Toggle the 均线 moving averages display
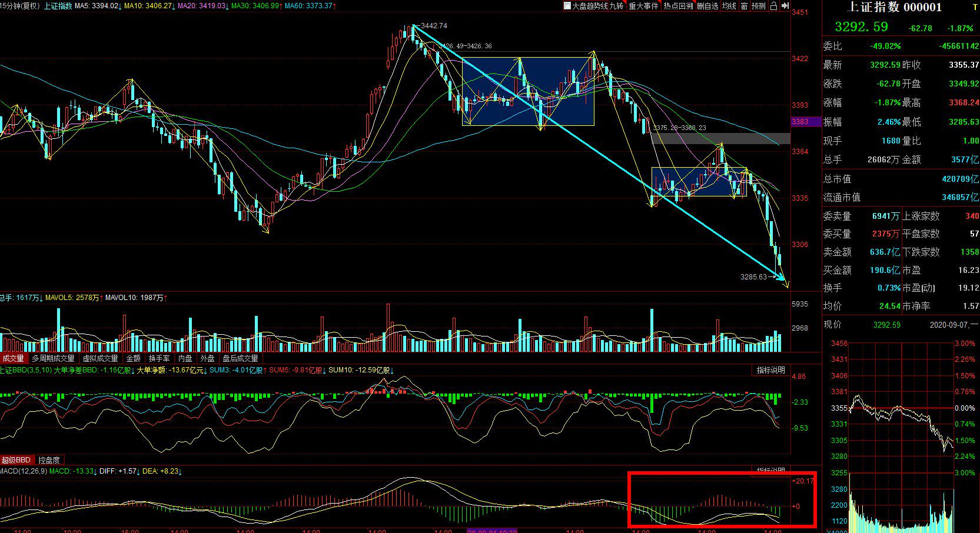The image size is (980, 533). coord(729,6)
